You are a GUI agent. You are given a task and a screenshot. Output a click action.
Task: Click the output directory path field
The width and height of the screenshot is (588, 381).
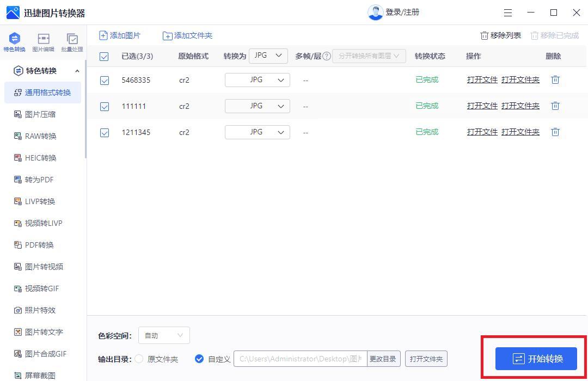(x=300, y=359)
